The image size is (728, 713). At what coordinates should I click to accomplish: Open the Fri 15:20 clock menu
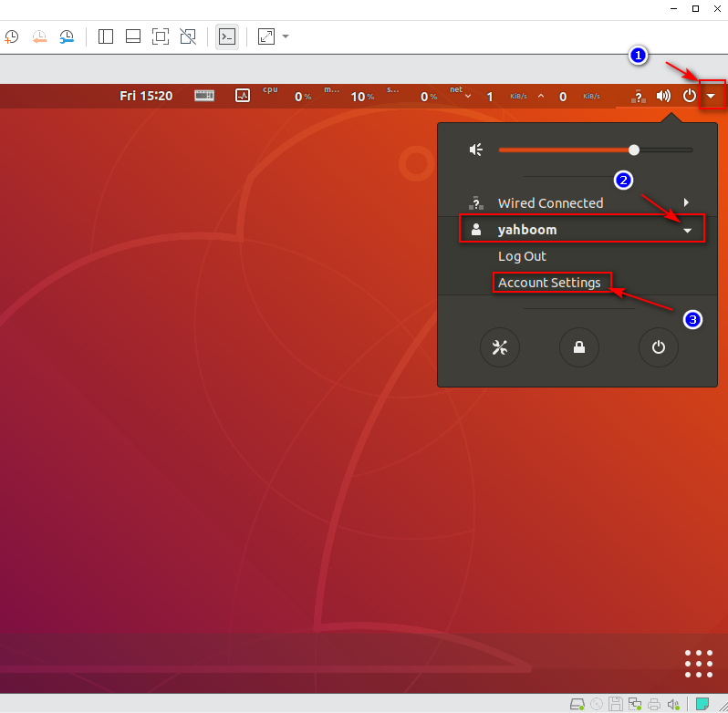146,96
